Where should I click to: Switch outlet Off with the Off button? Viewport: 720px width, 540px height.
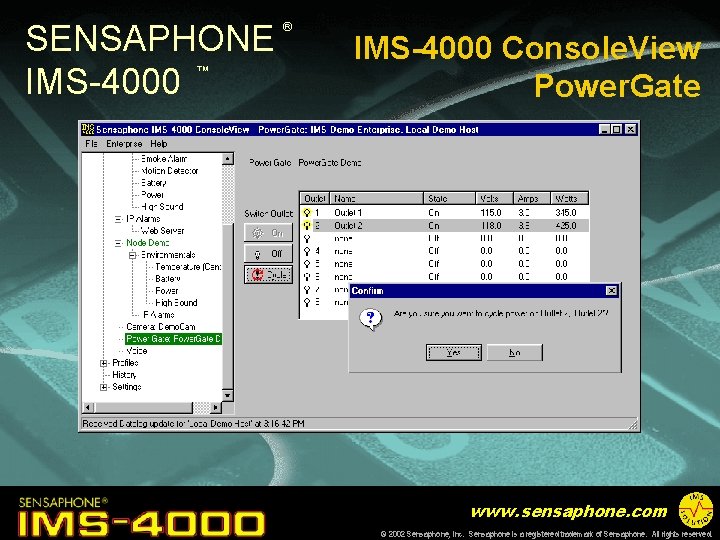(269, 253)
